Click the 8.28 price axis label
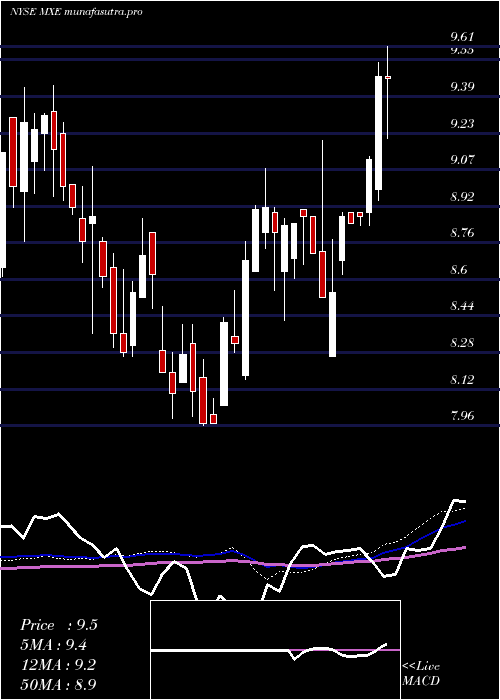 click(x=462, y=343)
